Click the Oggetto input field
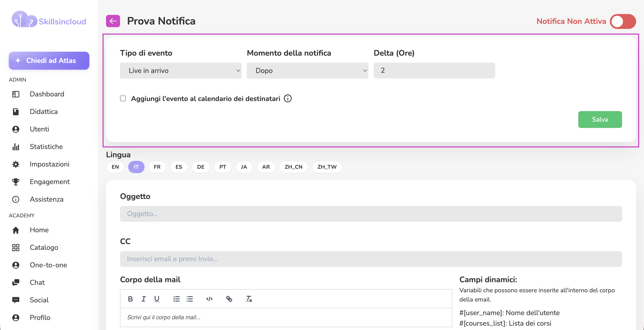The image size is (644, 330). 371,214
